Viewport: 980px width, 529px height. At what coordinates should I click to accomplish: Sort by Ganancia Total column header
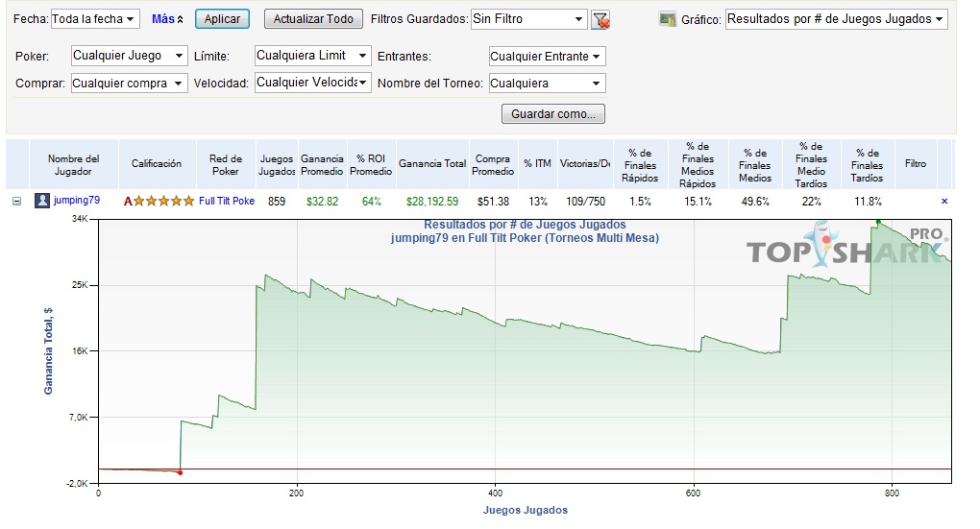(x=432, y=163)
